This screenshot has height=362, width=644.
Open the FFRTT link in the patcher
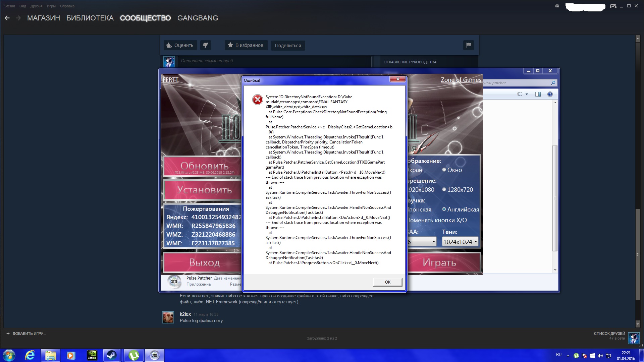170,80
